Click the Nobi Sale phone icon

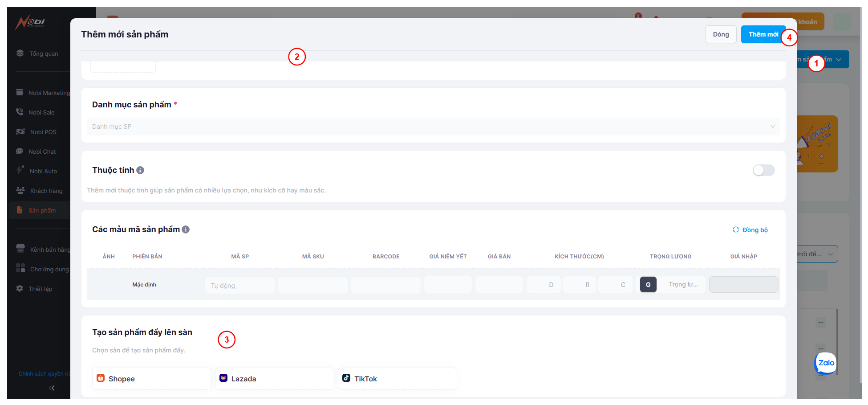[20, 112]
